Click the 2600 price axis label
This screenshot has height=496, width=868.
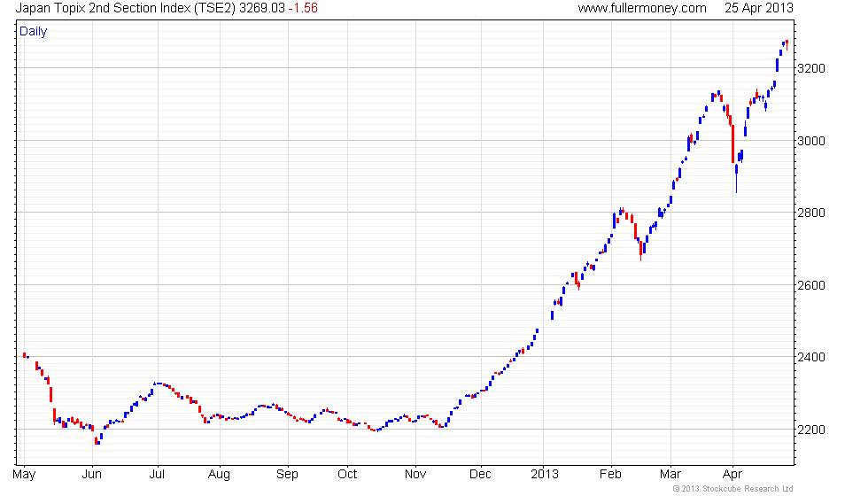coord(810,285)
